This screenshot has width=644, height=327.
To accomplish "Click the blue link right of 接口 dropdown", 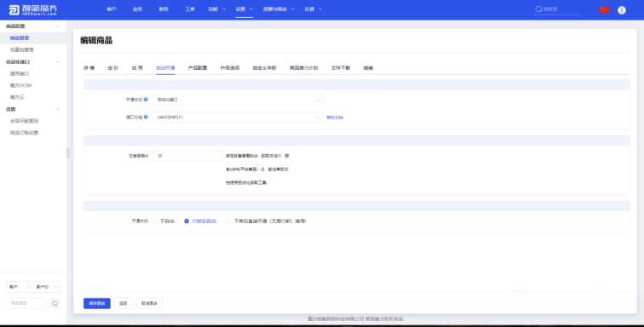I will (335, 118).
